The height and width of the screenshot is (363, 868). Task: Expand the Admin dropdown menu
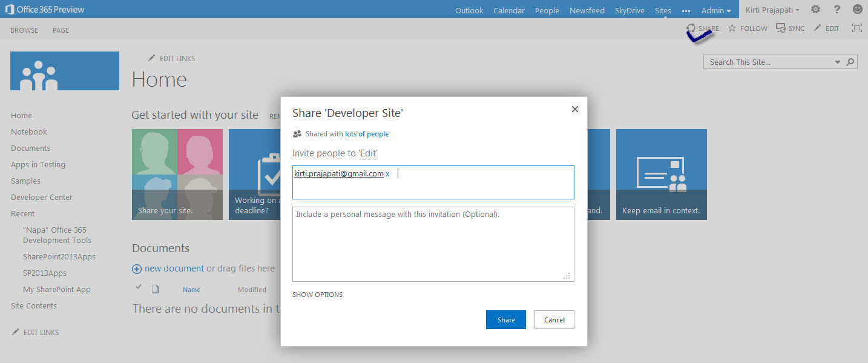[716, 10]
